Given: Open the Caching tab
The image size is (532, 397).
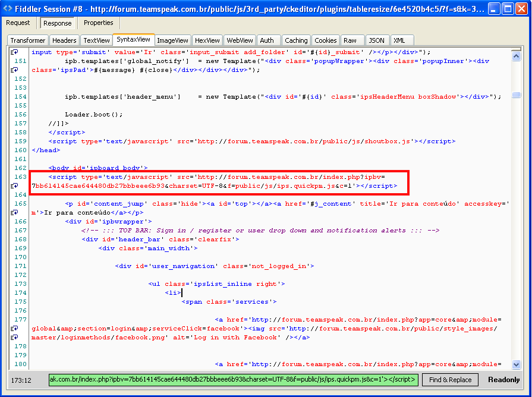Looking at the screenshot, I should point(296,40).
